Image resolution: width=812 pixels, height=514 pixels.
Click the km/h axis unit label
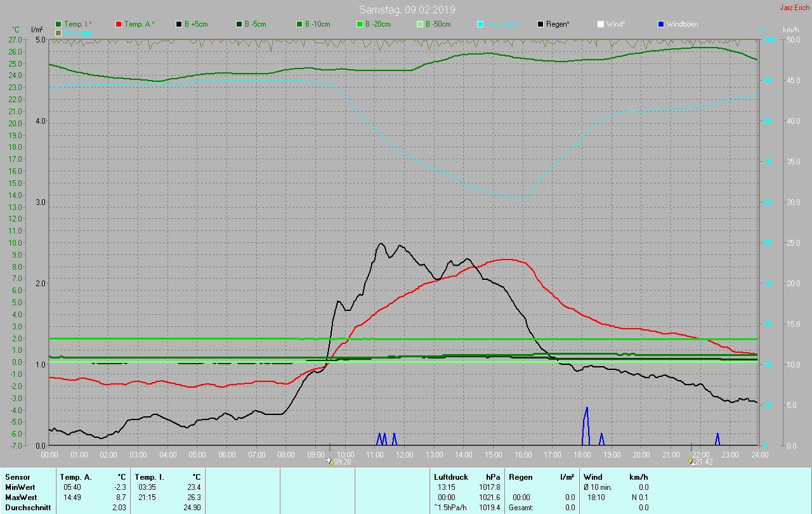click(790, 30)
